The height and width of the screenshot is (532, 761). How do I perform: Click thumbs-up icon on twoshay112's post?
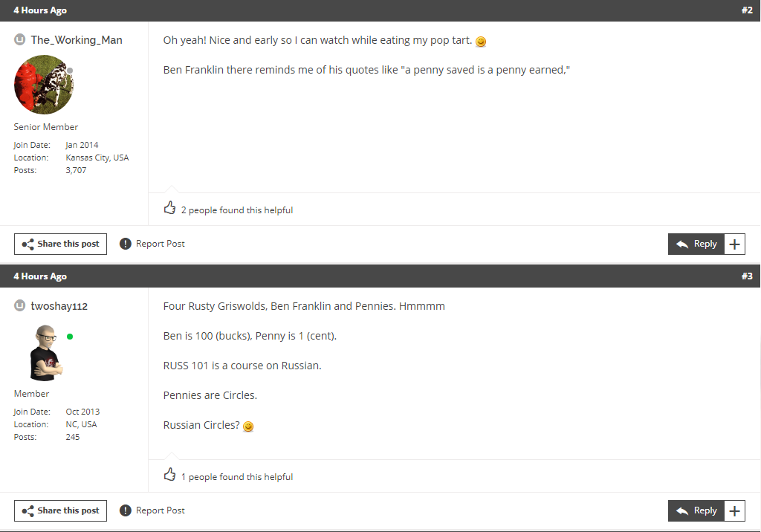coord(169,474)
